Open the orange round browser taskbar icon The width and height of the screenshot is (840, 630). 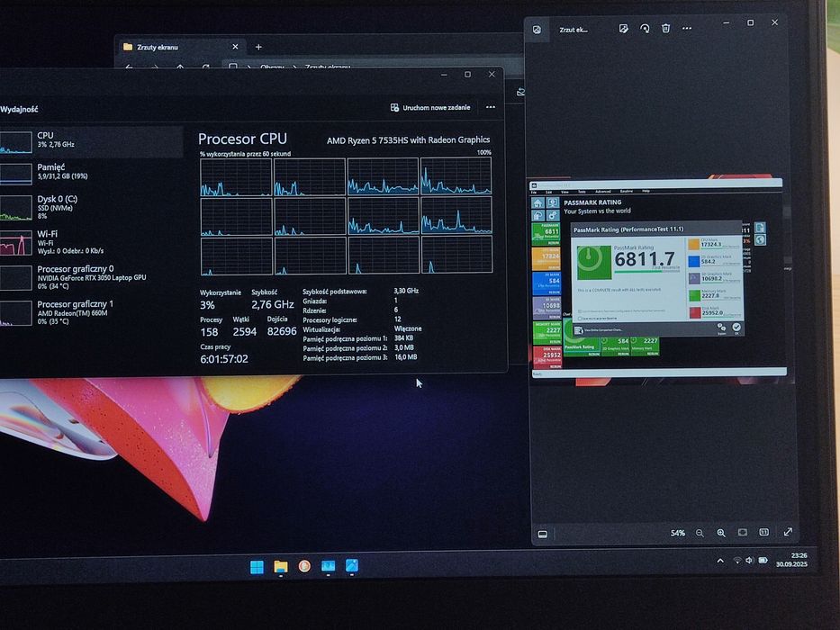[x=304, y=566]
